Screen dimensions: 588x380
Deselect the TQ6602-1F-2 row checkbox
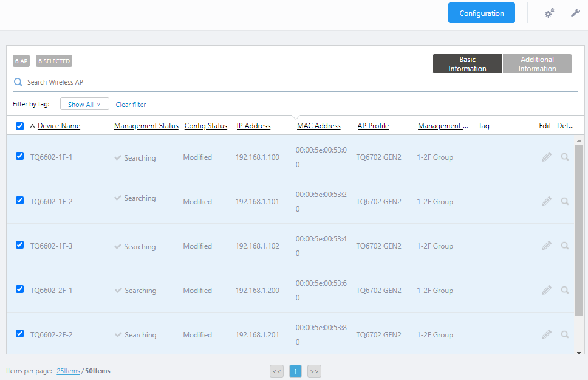pyautogui.click(x=19, y=201)
